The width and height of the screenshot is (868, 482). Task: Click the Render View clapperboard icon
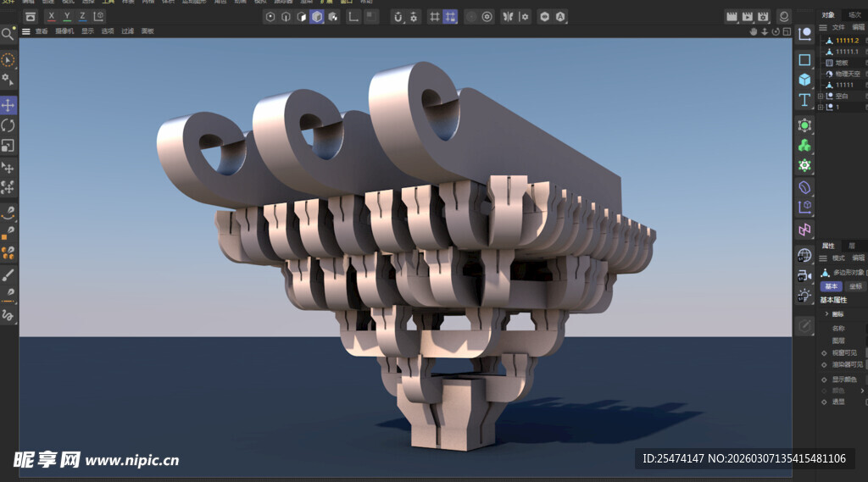(x=731, y=16)
